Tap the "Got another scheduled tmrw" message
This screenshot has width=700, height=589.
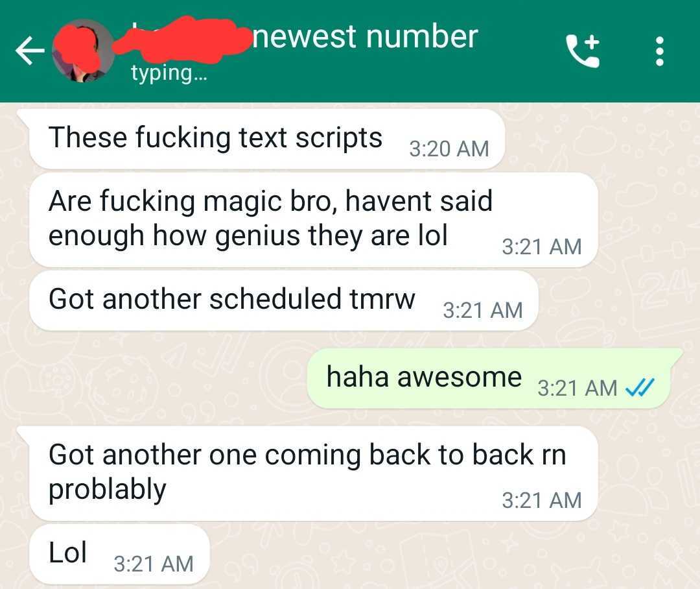(x=284, y=301)
